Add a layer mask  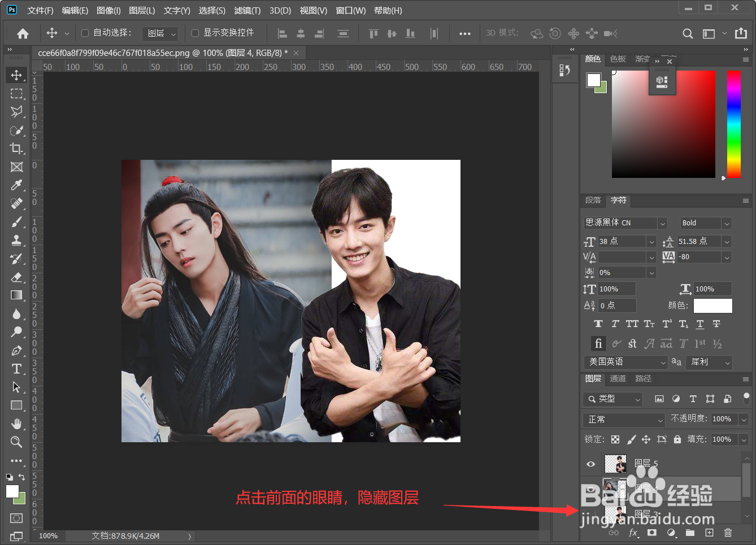652,533
